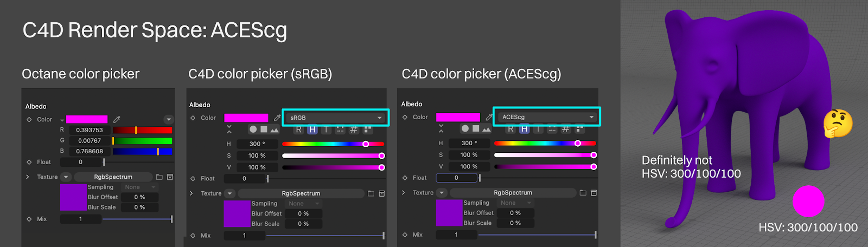Switch the sRGB picker to color wheel mode
Viewport: 868px width, 247px height.
point(253,129)
